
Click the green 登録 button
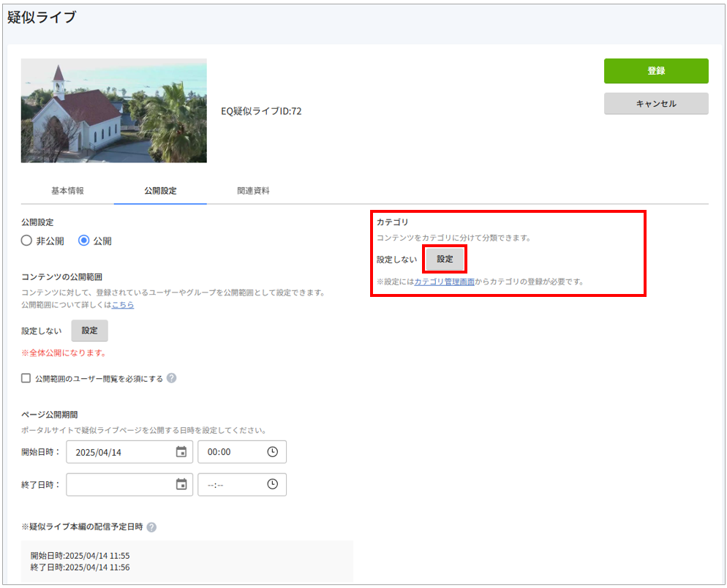655,71
